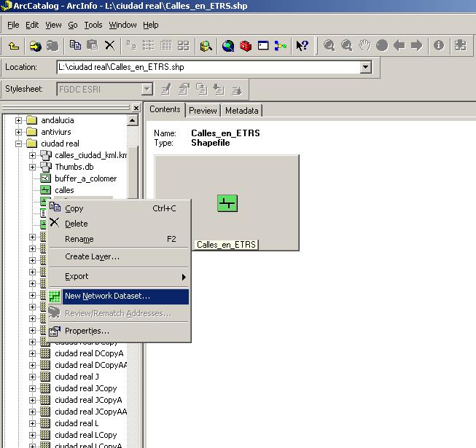Click the Delete X toolbar icon
This screenshot has width=476, height=448.
(x=109, y=45)
